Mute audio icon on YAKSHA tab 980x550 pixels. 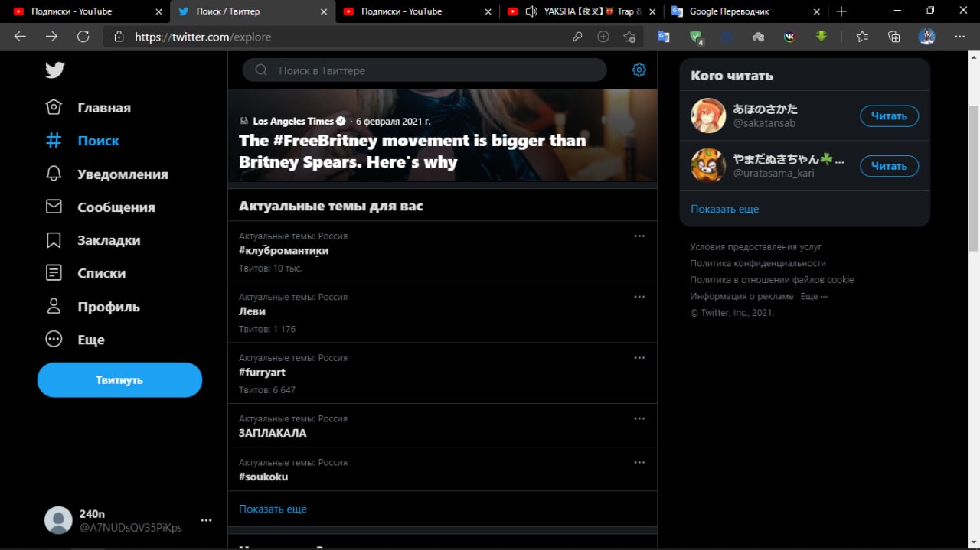point(531,11)
